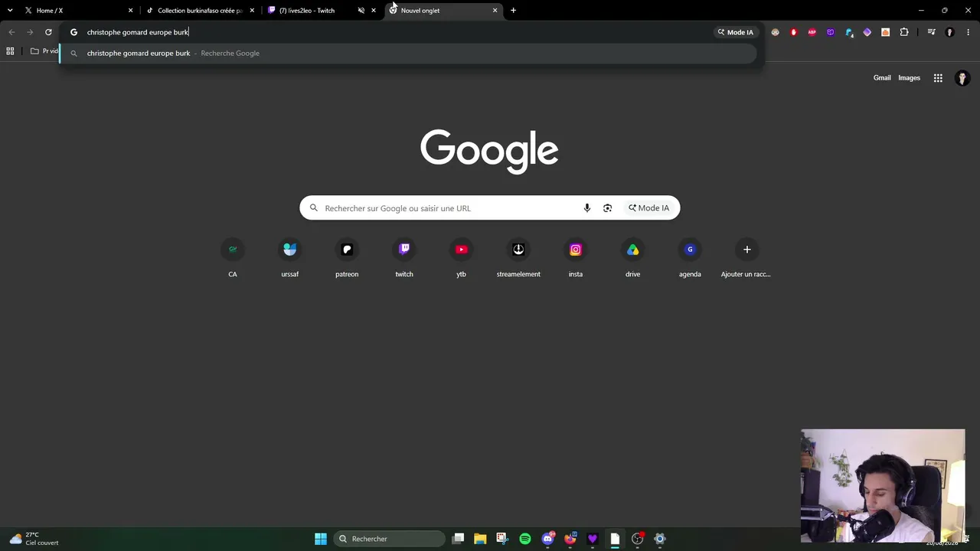Viewport: 980px width, 551px height.
Task: Open the streamelement shortcut
Action: (x=518, y=258)
